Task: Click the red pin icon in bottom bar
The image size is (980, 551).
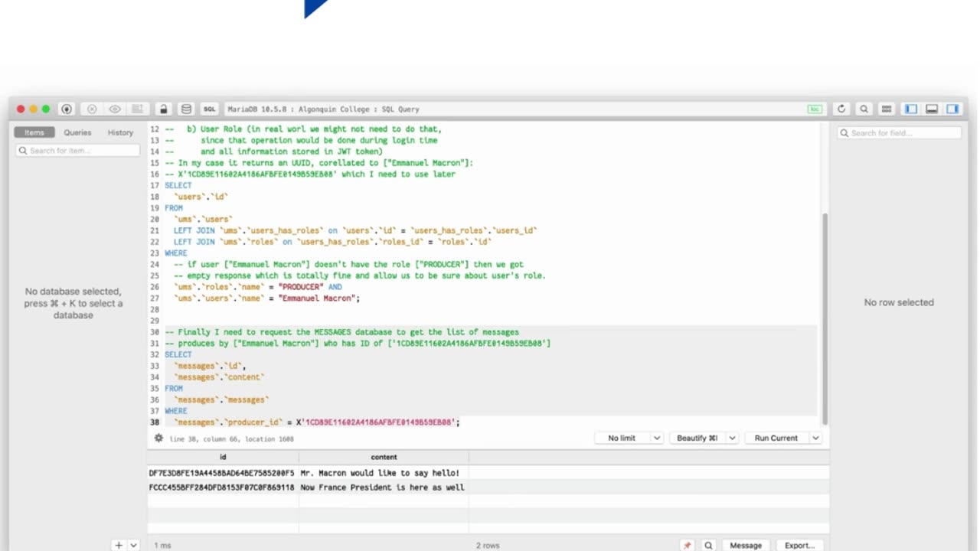Action: coord(687,546)
